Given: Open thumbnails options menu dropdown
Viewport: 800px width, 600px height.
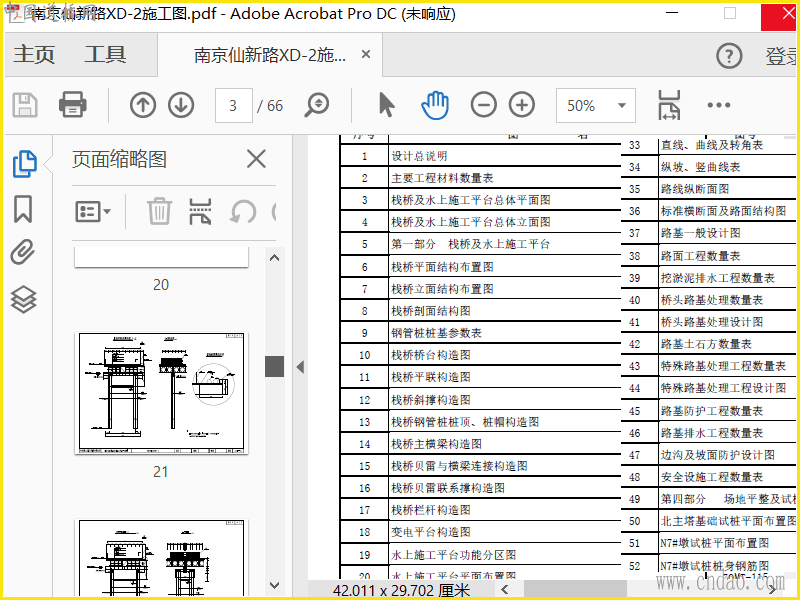Looking at the screenshot, I should [93, 211].
